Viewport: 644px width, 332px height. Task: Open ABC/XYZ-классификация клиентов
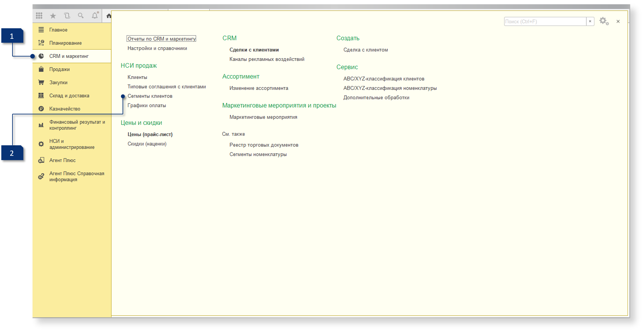[x=384, y=79]
